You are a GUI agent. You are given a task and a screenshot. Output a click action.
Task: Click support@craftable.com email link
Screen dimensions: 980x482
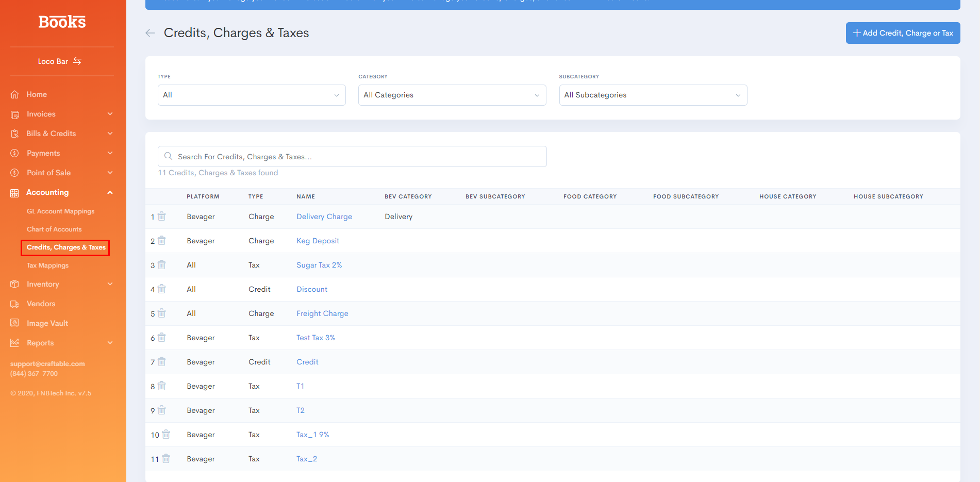pos(47,363)
